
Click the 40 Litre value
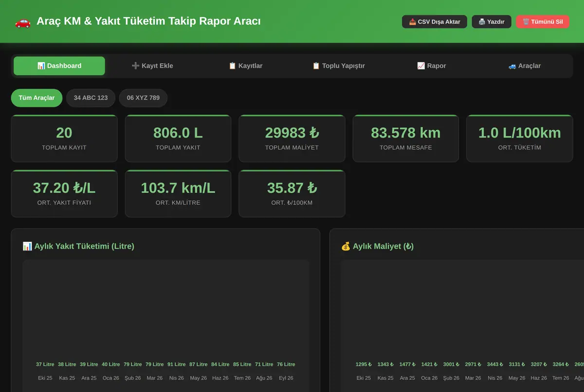click(x=111, y=364)
